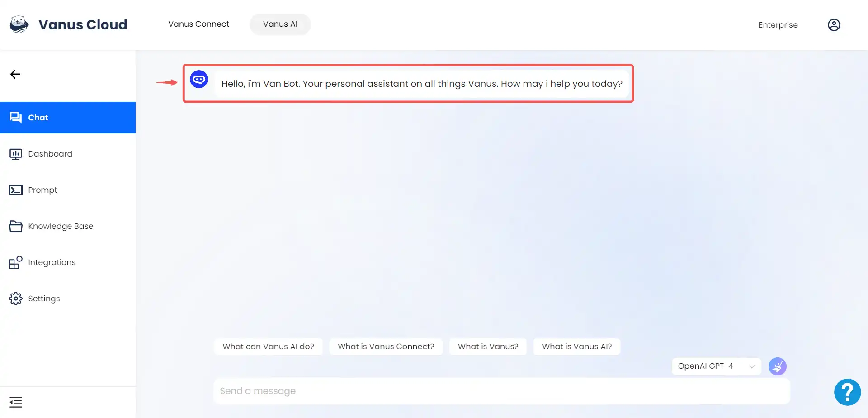The image size is (868, 418).
Task: Click the Vanus Cloud otter logo
Action: point(19,24)
